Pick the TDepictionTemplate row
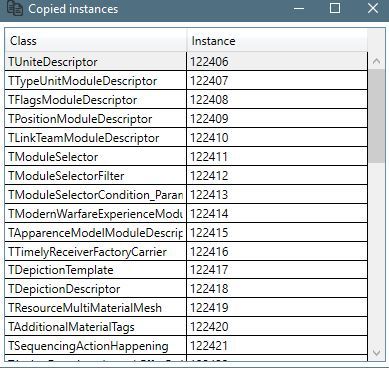 click(x=186, y=270)
